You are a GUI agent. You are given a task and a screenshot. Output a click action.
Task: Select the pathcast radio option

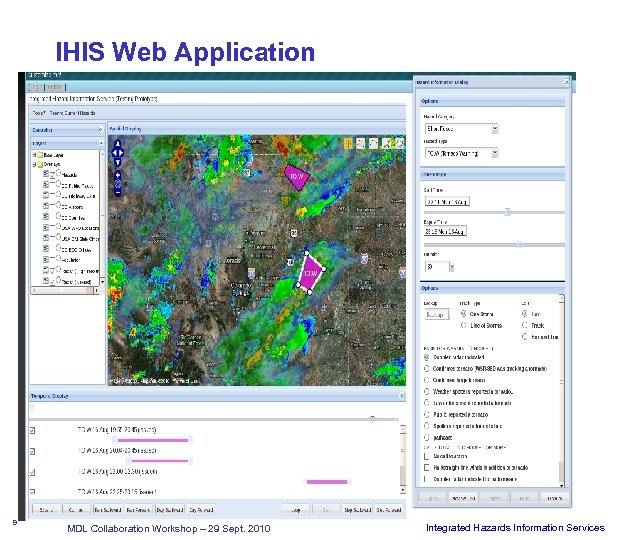coord(426,437)
